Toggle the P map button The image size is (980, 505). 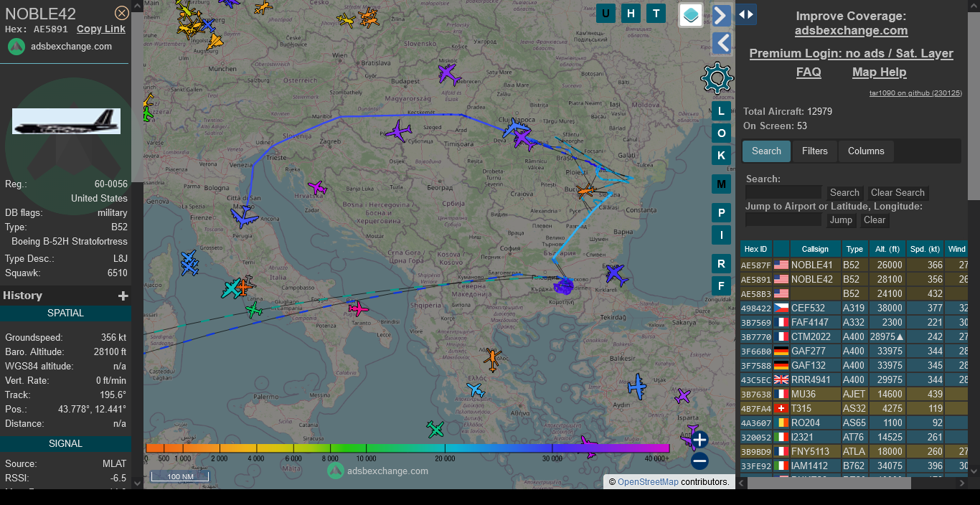722,213
